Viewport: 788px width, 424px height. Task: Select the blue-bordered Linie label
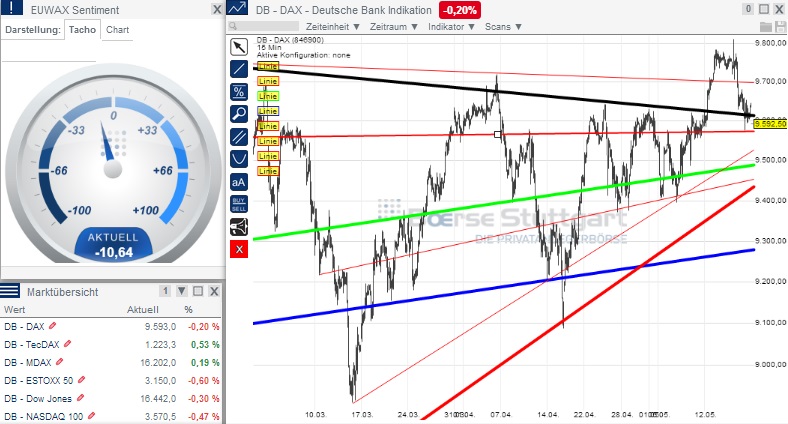[x=268, y=111]
